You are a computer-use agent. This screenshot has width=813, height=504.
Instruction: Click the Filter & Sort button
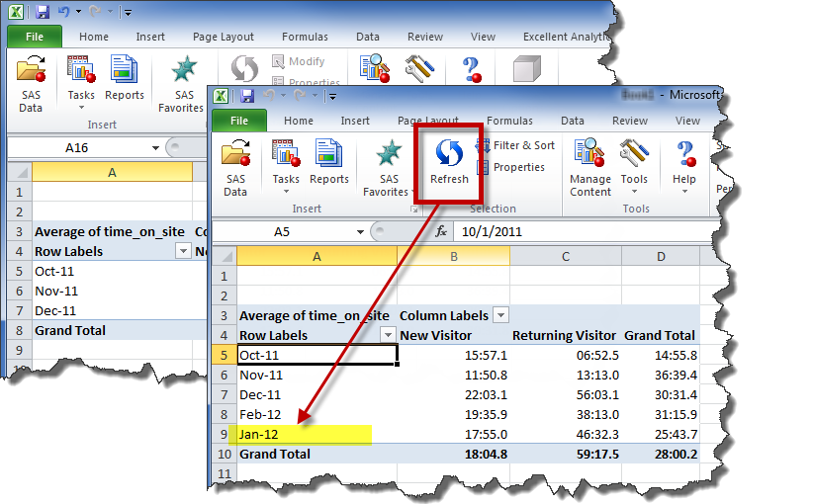point(515,145)
